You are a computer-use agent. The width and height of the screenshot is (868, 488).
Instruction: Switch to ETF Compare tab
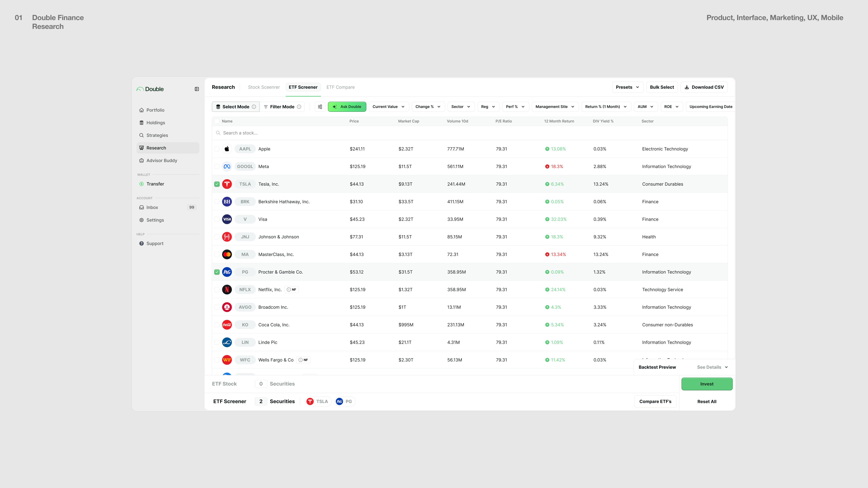click(340, 87)
